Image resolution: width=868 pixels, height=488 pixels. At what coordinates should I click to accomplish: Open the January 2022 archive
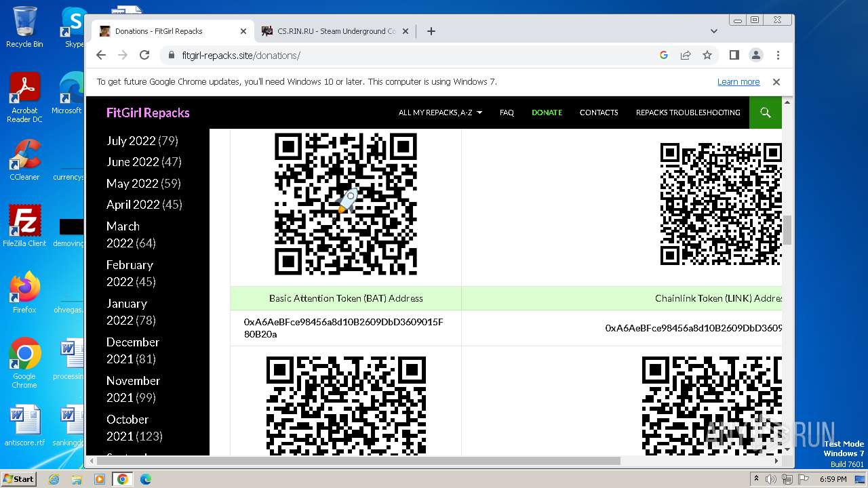pyautogui.click(x=127, y=312)
